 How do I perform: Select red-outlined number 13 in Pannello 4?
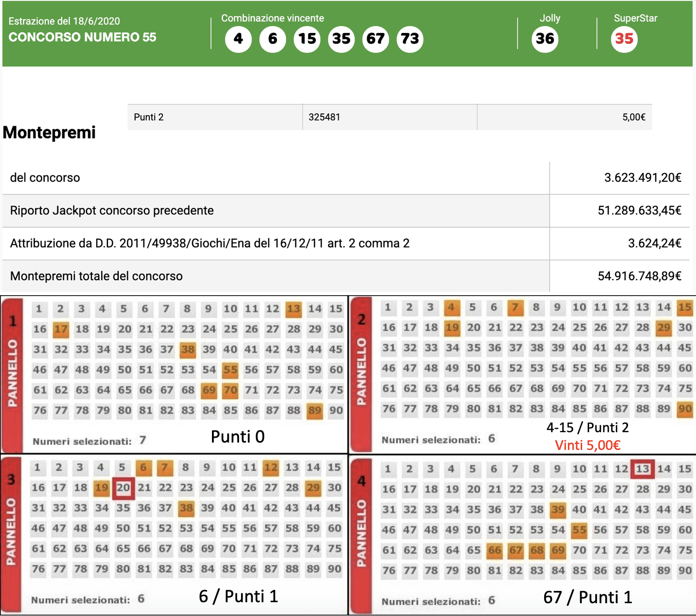pos(642,469)
